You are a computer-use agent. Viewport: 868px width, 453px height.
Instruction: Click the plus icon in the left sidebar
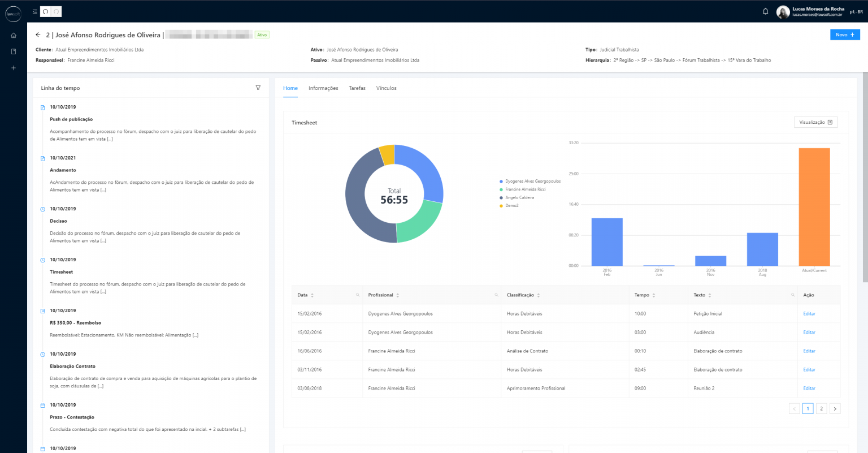(12, 67)
